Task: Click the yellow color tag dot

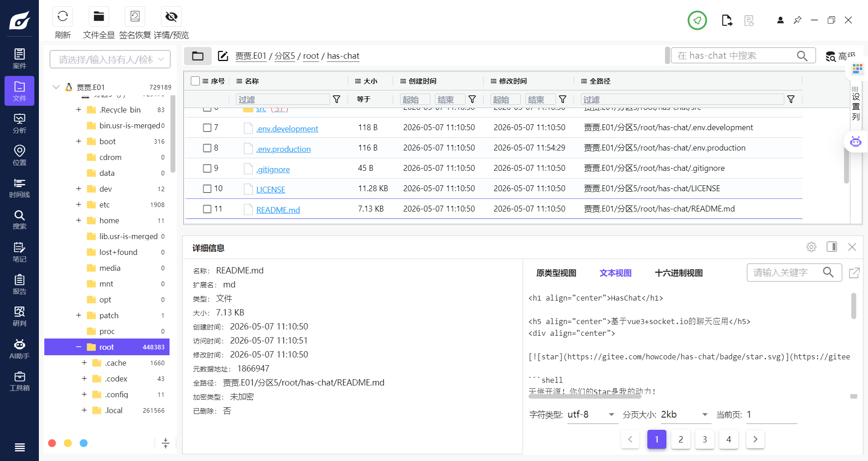Action: pyautogui.click(x=68, y=443)
